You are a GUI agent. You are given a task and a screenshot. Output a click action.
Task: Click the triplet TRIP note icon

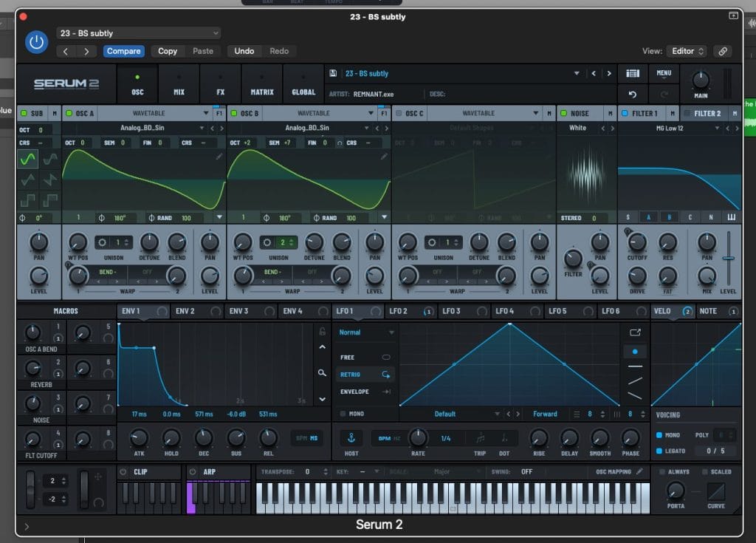480,438
